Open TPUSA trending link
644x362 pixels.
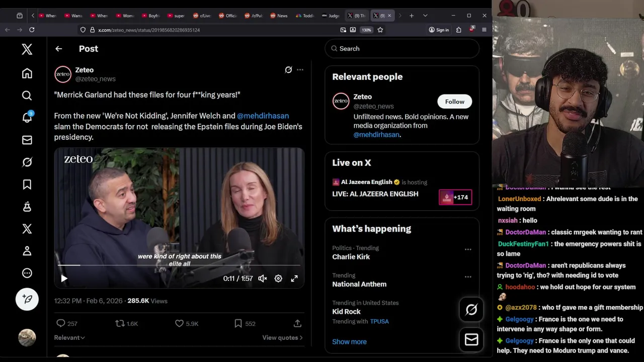tap(379, 321)
